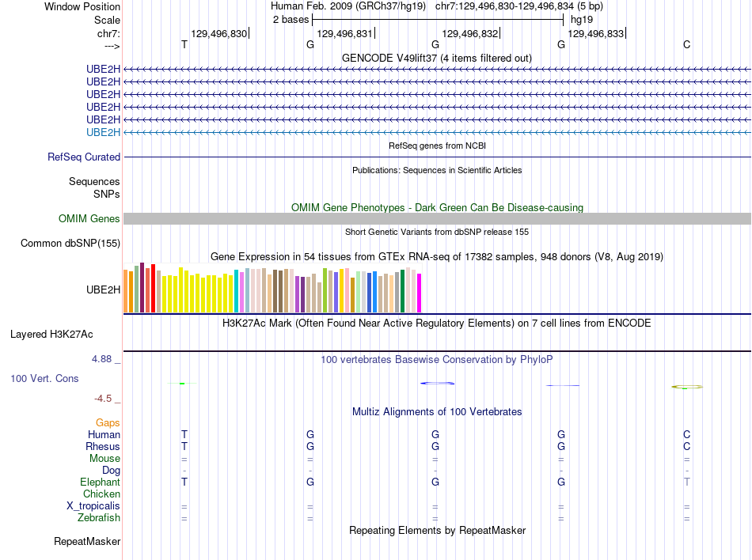Select the T base in the reference sequence row
This screenshot has height=560, width=752.
pyautogui.click(x=184, y=44)
